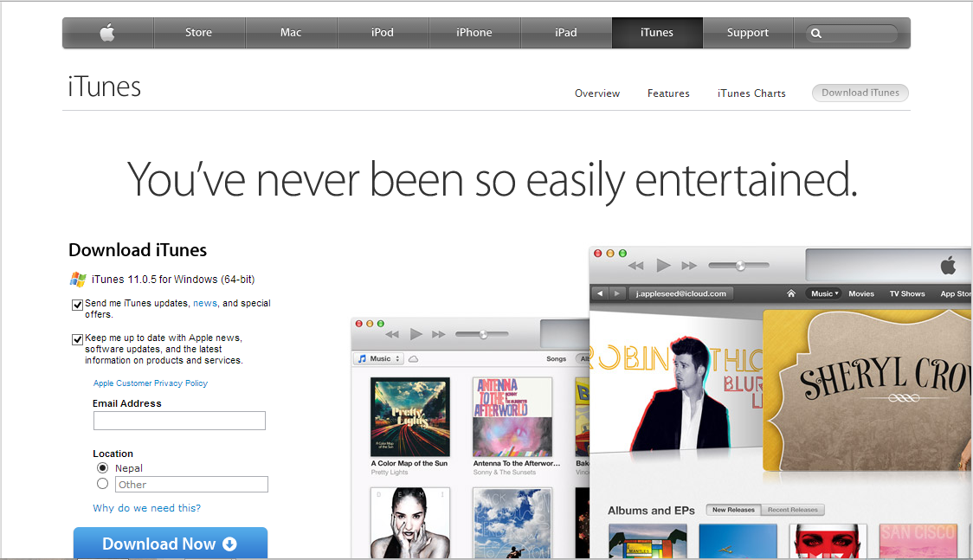
Task: Click fast-forward in the small iTunes window
Action: [439, 334]
